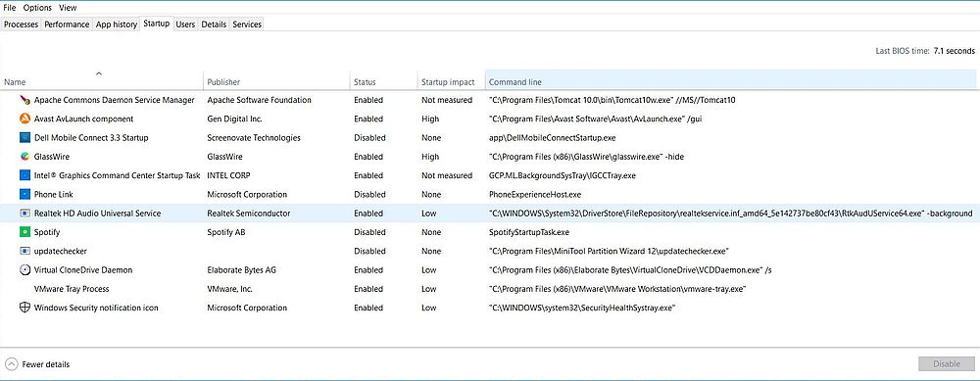The image size is (980, 381).
Task: Open the Options menu
Action: tap(37, 8)
